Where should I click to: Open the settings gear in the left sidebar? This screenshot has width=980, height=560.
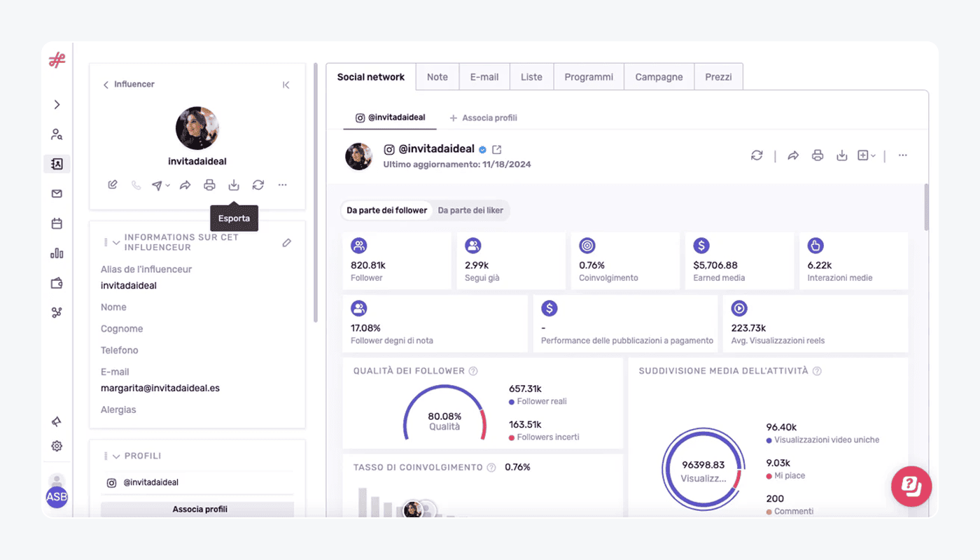pos(57,446)
